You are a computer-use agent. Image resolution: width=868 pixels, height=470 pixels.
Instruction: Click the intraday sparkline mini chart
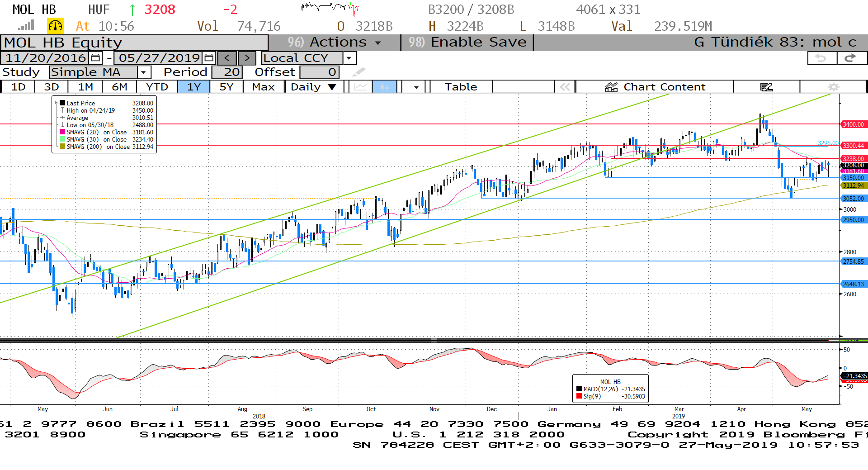click(x=330, y=8)
